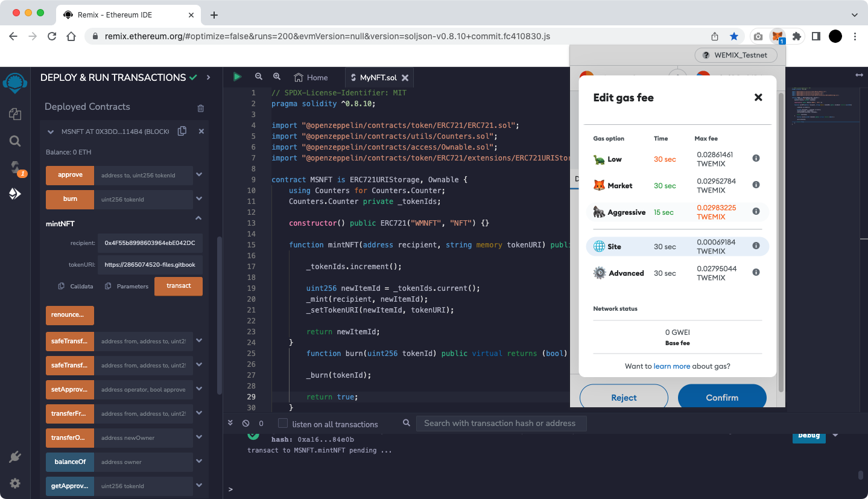Click the mintNFT recipient address field
Viewport: 868px width, 499px height.
click(x=150, y=243)
